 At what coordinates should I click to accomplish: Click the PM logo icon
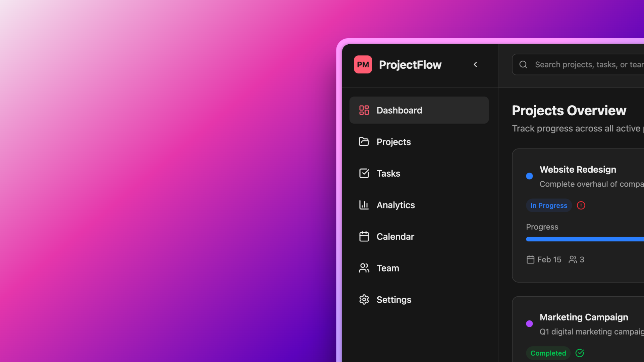pos(363,64)
